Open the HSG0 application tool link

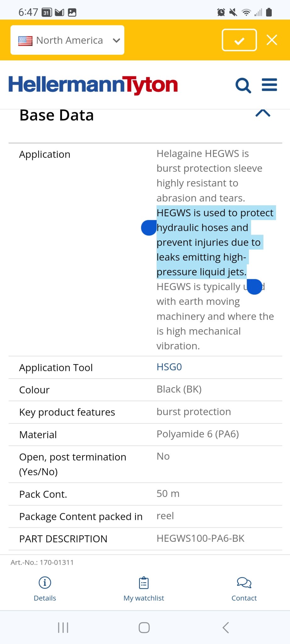(169, 367)
